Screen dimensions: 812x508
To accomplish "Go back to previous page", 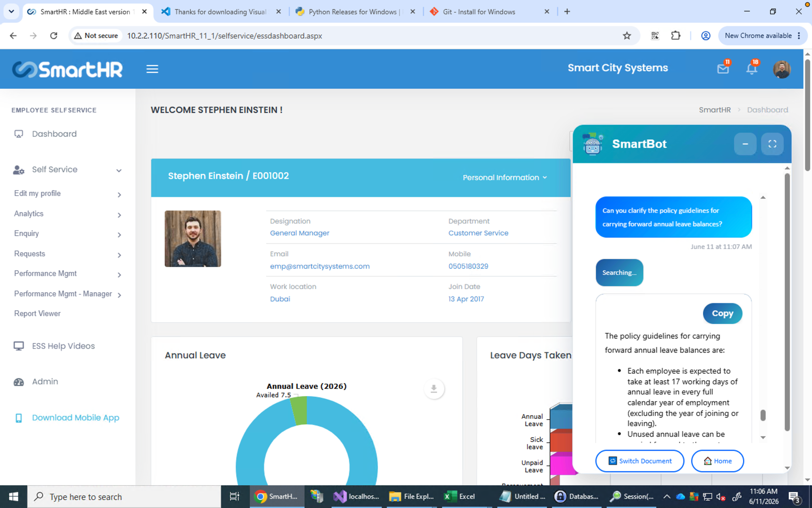I will pyautogui.click(x=13, y=36).
